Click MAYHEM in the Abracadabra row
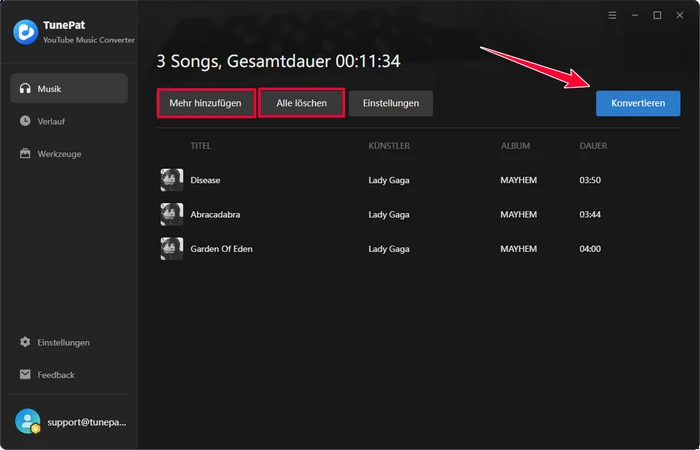700x450 pixels. (519, 215)
